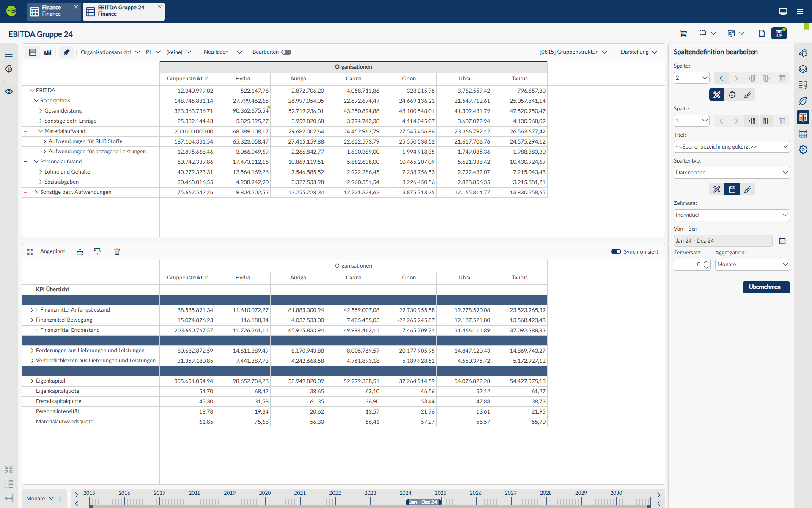Click the tree structure icon in left sidebar
812x508 pixels.
point(9,69)
